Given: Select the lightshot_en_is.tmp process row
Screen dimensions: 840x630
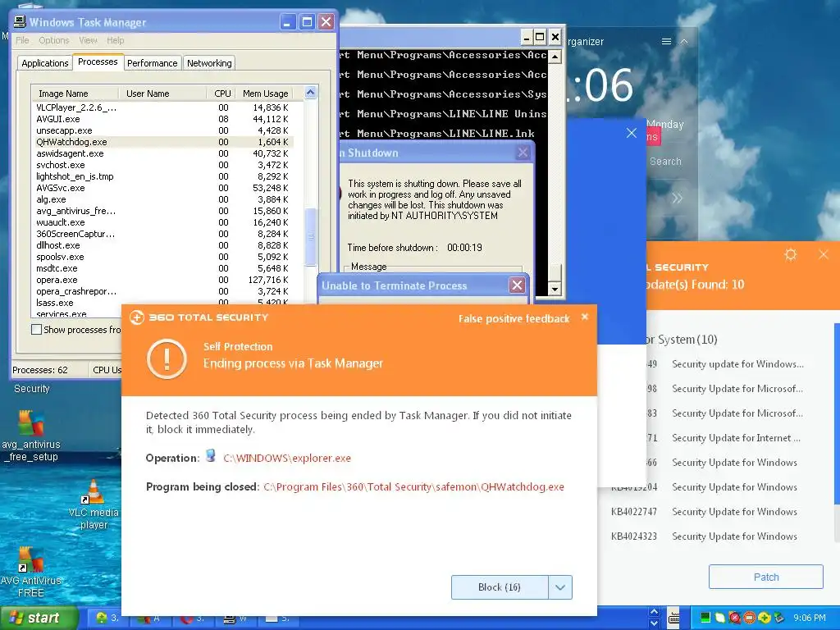Looking at the screenshot, I should pos(163,176).
